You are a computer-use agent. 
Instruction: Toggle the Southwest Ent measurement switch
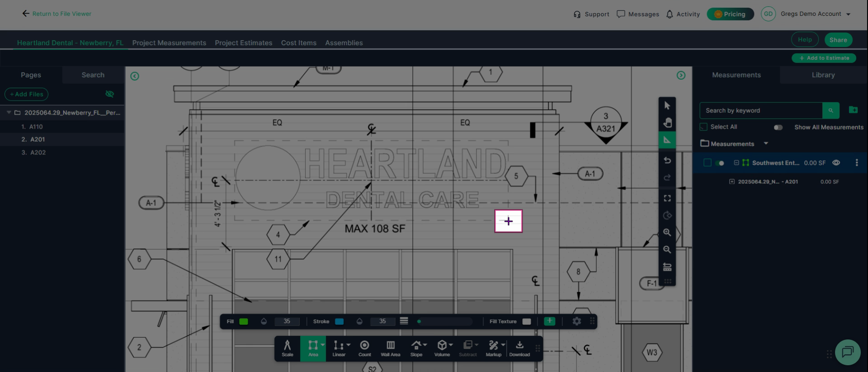point(720,163)
